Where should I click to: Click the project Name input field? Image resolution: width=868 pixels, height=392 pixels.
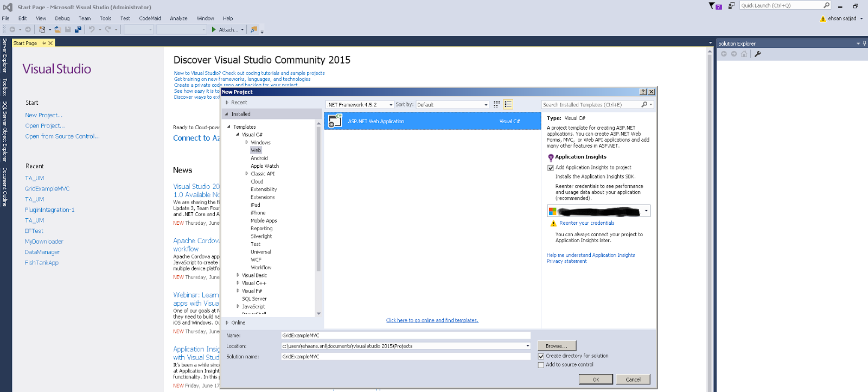coord(405,336)
